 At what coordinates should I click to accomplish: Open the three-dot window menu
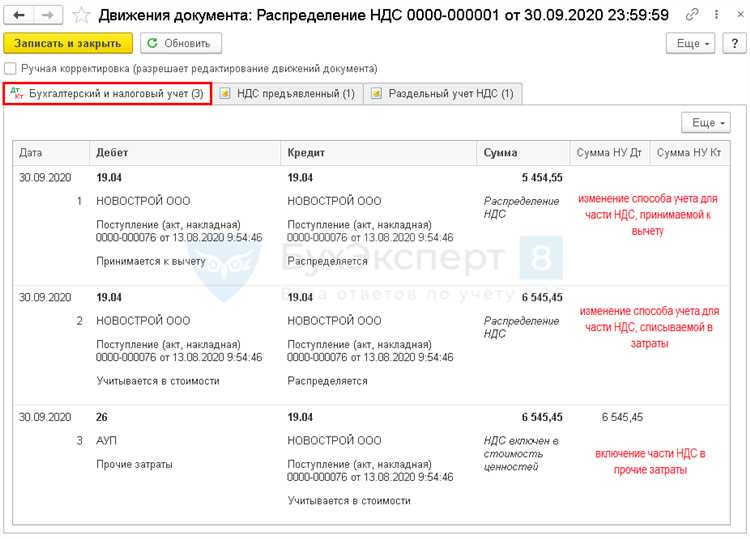tap(716, 15)
